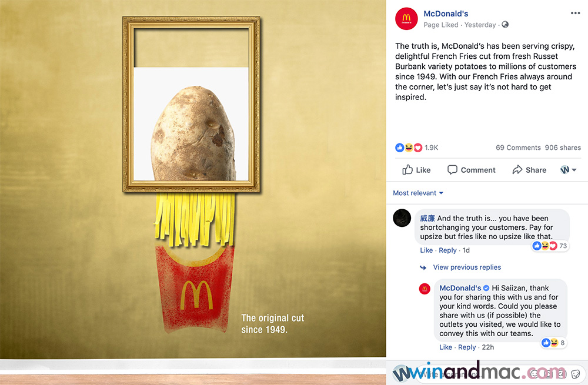Open the Most relevant sort dropdown

pos(417,193)
